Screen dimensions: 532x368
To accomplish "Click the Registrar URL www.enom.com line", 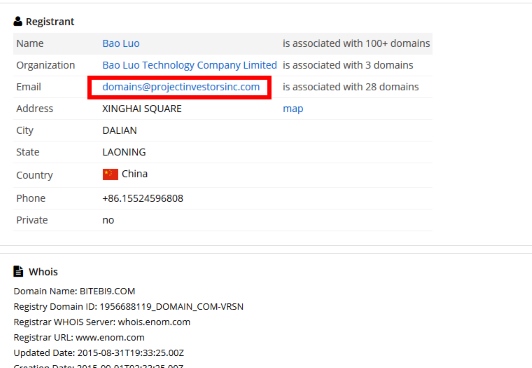I will click(x=79, y=337).
